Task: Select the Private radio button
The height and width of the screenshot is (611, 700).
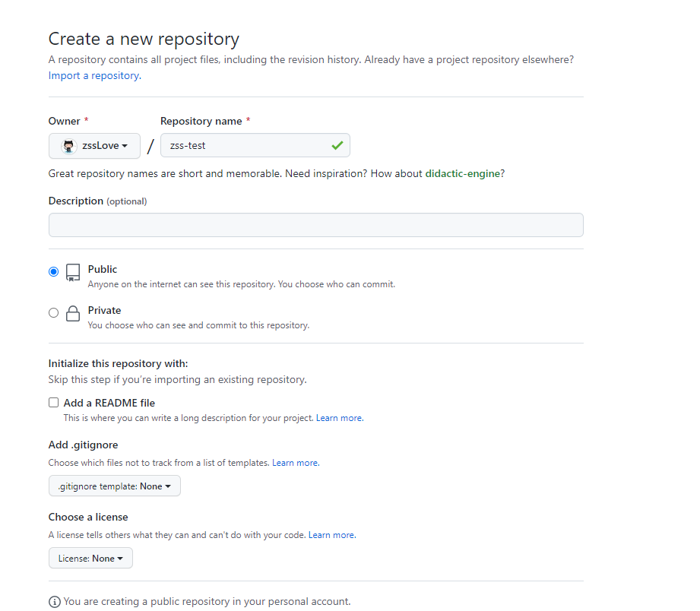Action: coord(53,312)
